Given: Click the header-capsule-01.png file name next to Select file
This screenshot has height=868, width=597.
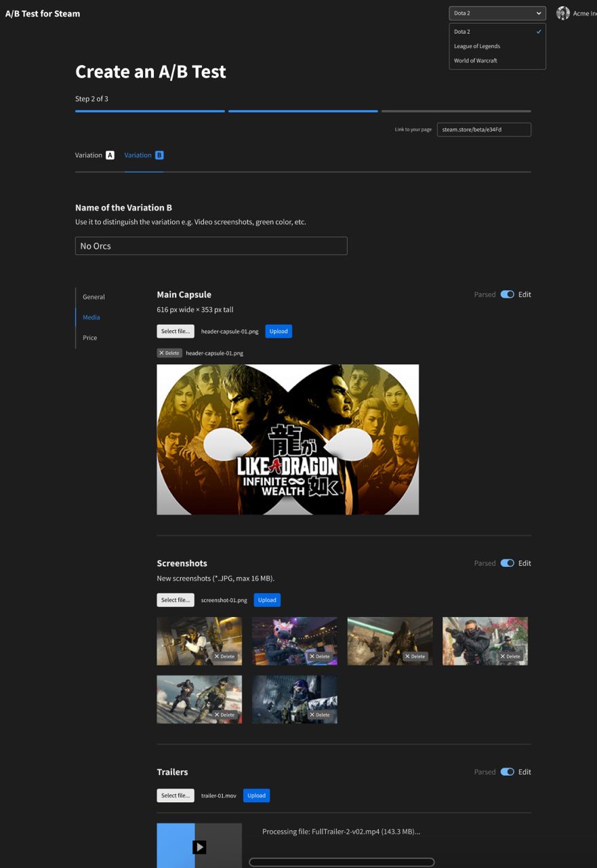Looking at the screenshot, I should click(x=230, y=332).
